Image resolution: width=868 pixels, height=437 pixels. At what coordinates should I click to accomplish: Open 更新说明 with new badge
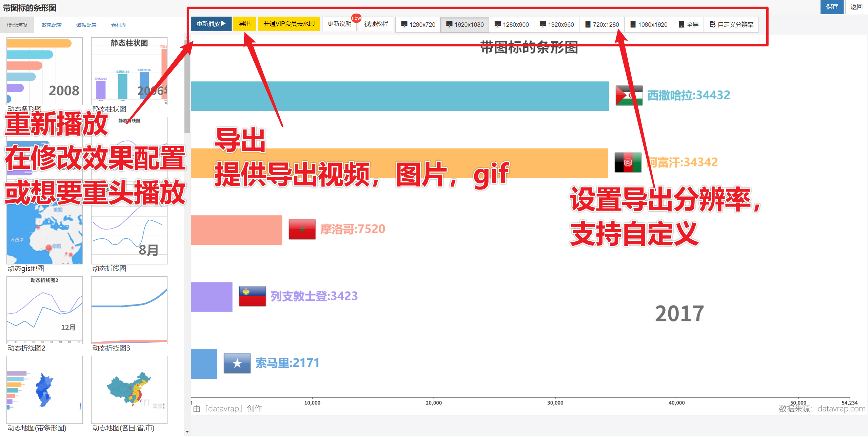pos(339,24)
